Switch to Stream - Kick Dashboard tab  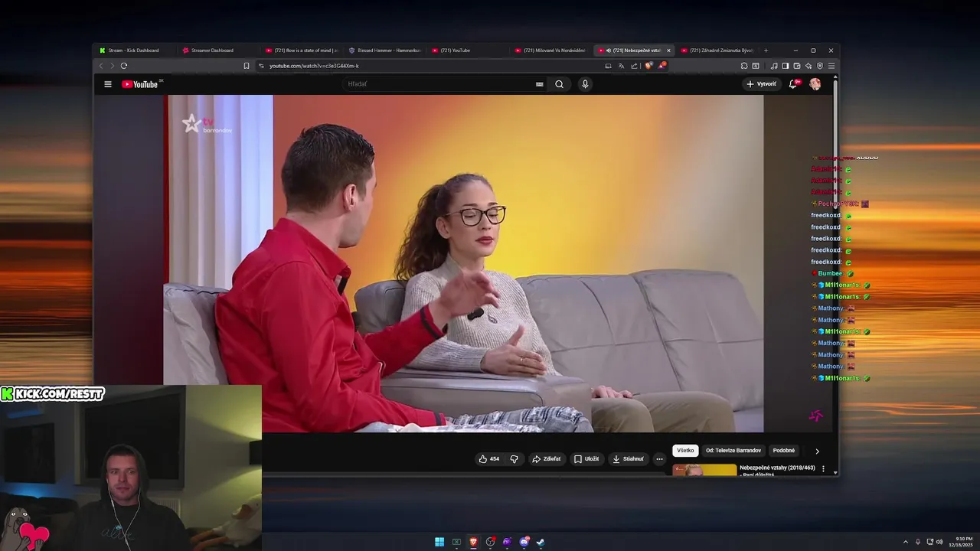(x=134, y=51)
